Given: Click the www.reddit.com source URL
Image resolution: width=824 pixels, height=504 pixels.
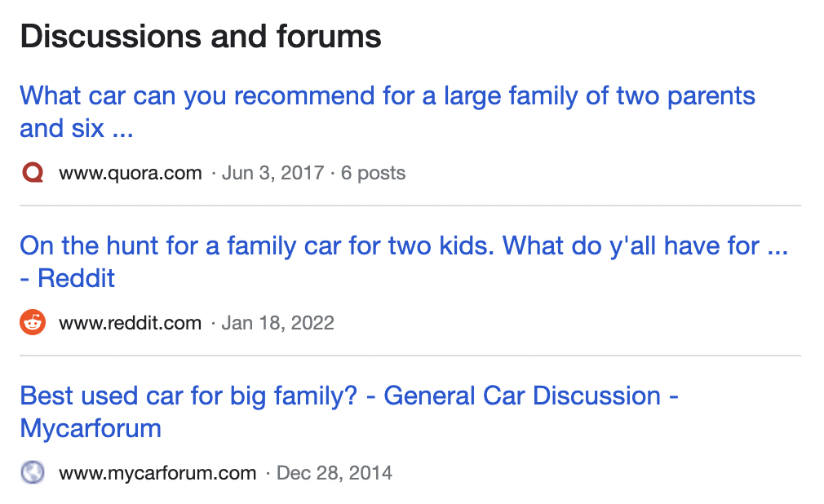Looking at the screenshot, I should [x=131, y=323].
